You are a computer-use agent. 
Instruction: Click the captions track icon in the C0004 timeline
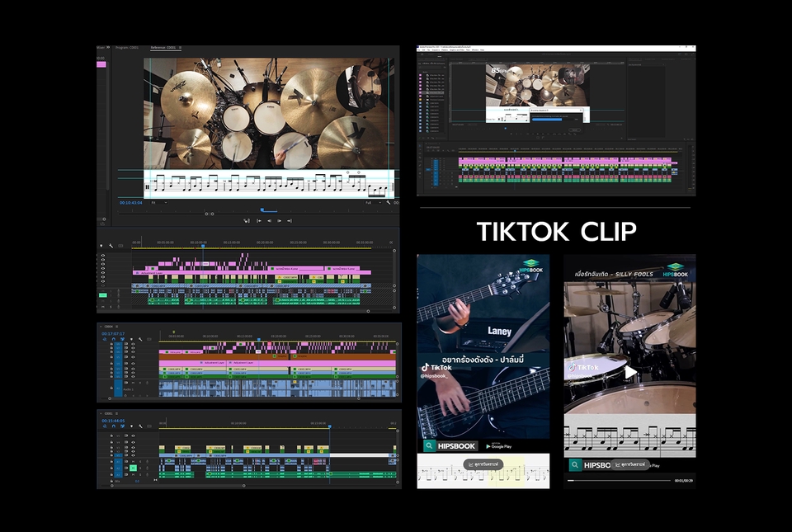(149, 339)
